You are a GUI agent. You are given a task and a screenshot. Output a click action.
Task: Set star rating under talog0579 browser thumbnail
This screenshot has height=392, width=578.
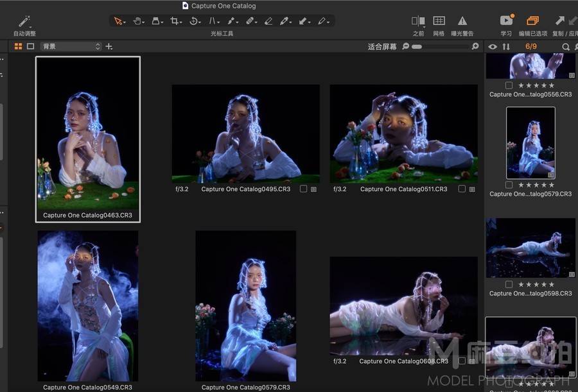click(536, 185)
